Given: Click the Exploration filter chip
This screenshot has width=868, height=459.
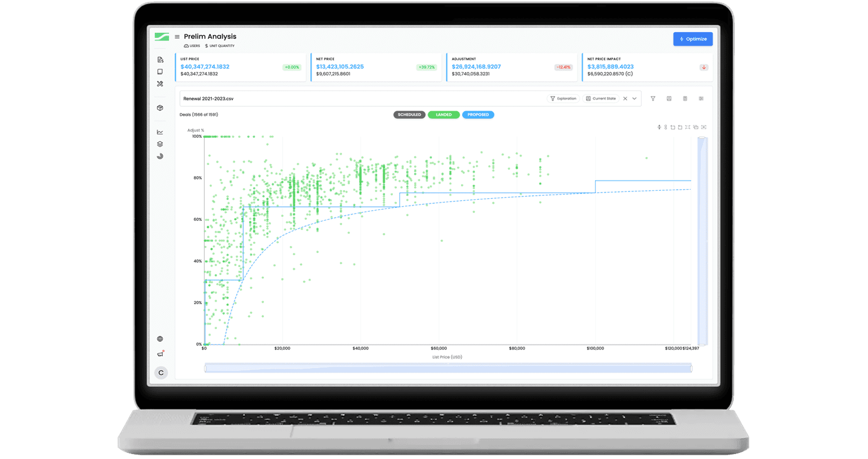Looking at the screenshot, I should (563, 99).
